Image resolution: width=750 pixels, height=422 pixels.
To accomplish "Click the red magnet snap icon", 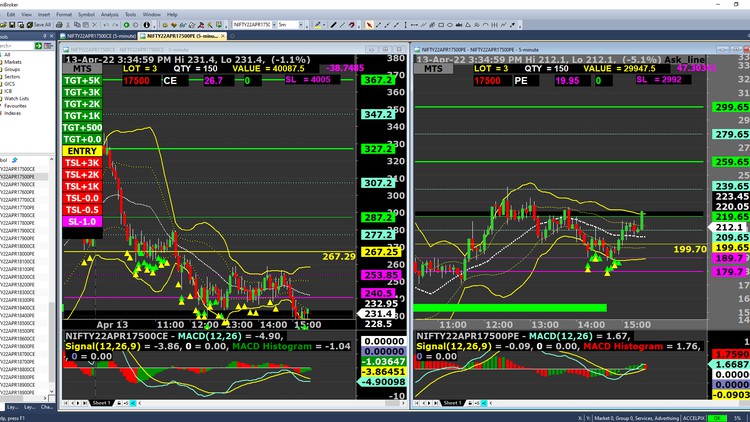I will (352, 25).
